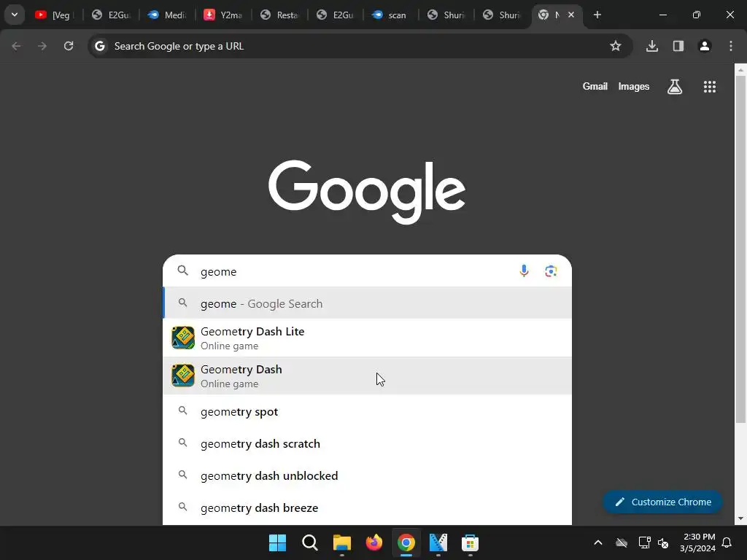This screenshot has width=747, height=560.
Task: Open the network status tray icon
Action: click(645, 542)
